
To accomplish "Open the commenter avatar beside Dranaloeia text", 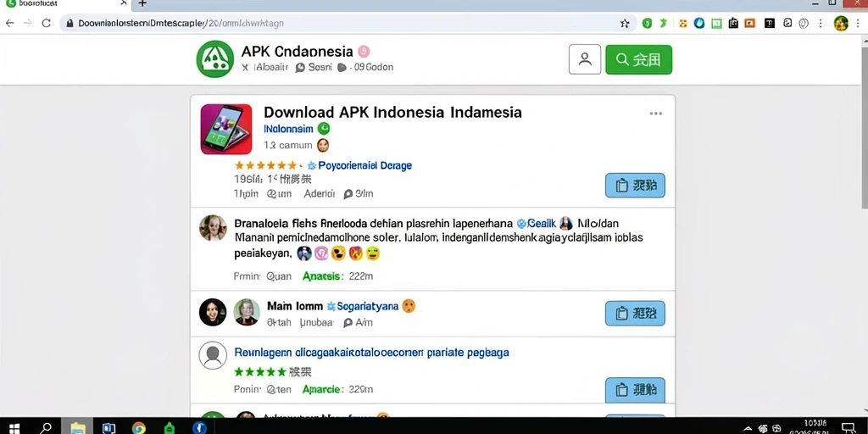I will (x=213, y=228).
